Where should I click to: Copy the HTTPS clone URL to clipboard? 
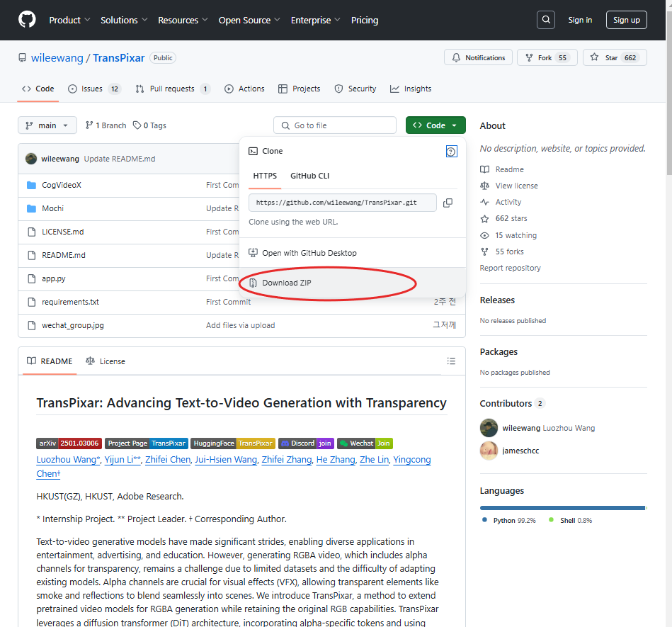[448, 203]
